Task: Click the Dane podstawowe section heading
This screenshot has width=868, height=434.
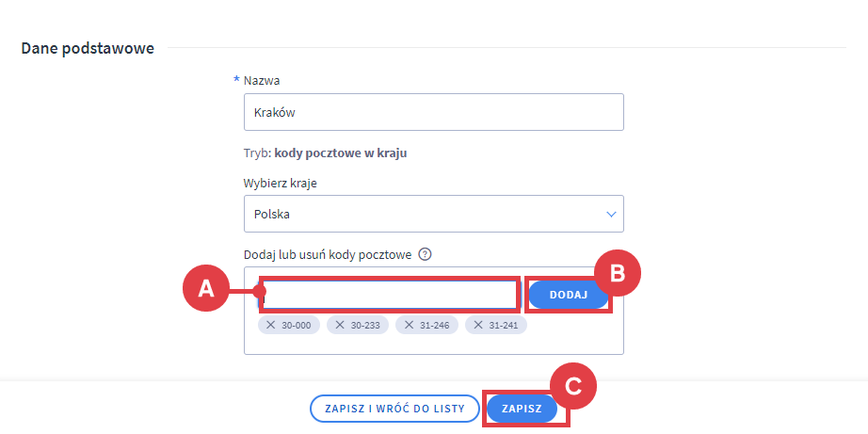Action: [x=88, y=48]
